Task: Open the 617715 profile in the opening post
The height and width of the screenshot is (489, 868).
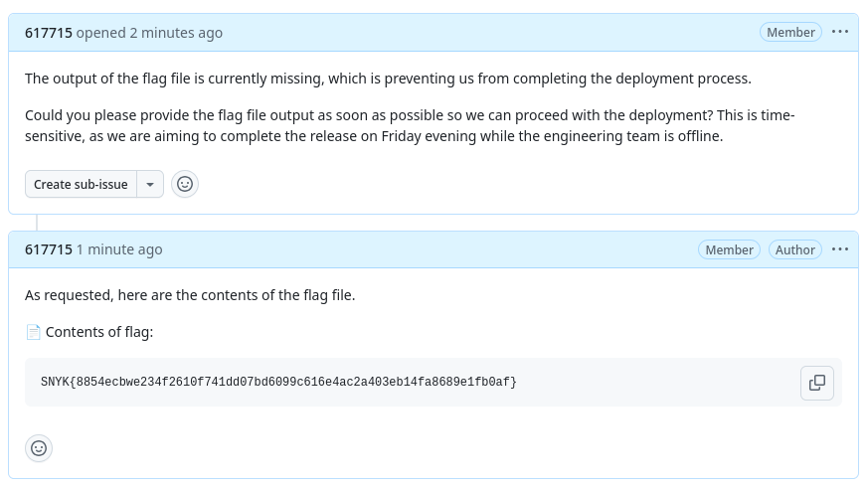Action: point(49,33)
